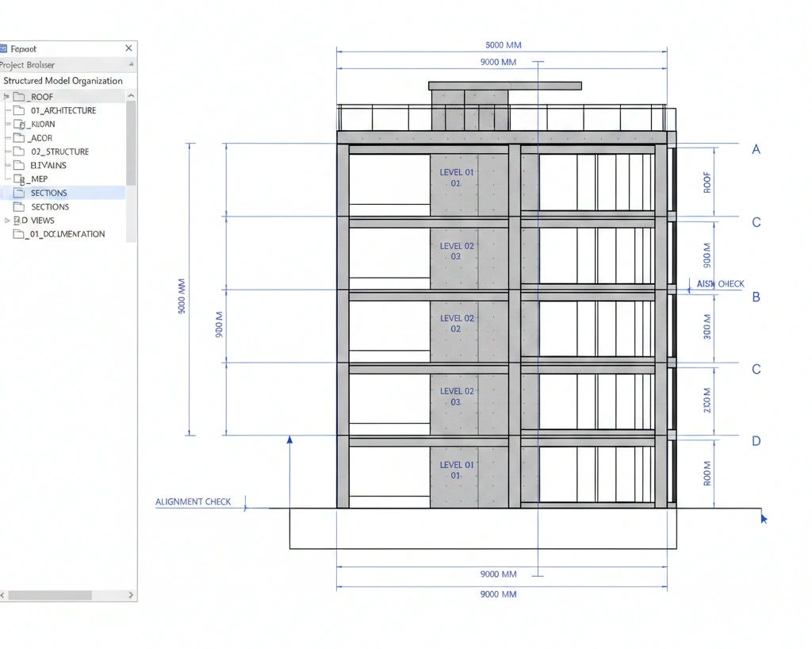The width and height of the screenshot is (812, 649).
Task: Click the folder icon beside 02_STRUCTURE
Action: point(19,152)
